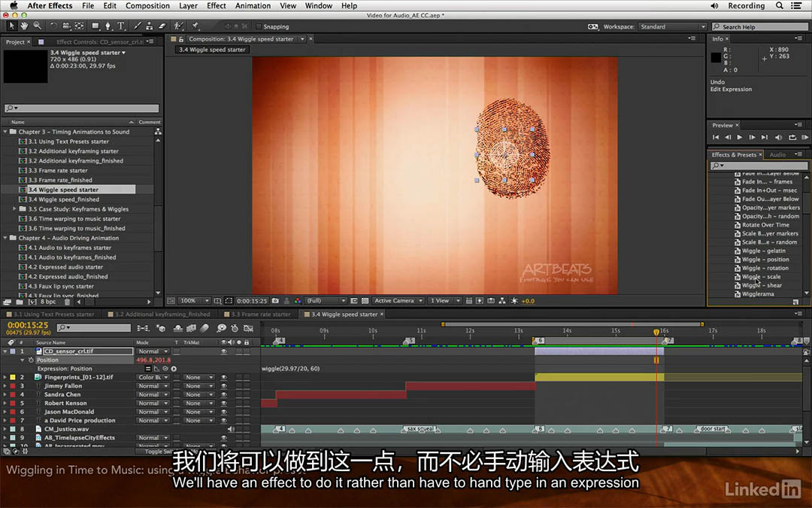The image size is (812, 508).
Task: Mute audio of CM_Justice.wav layer
Action: tap(231, 429)
